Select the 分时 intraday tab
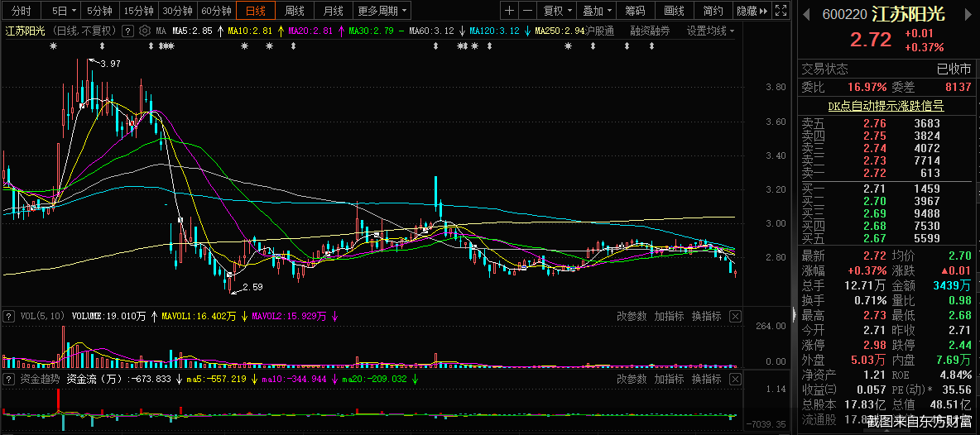 [x=21, y=11]
